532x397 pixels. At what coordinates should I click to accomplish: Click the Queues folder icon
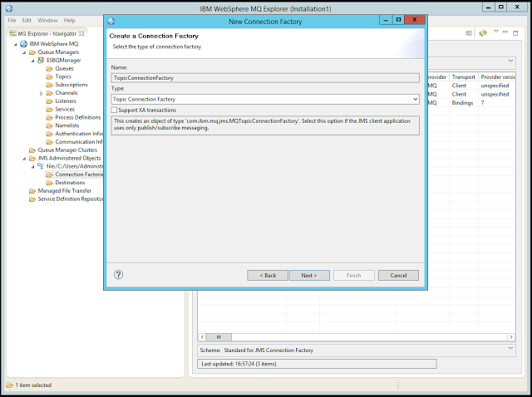pyautogui.click(x=50, y=68)
